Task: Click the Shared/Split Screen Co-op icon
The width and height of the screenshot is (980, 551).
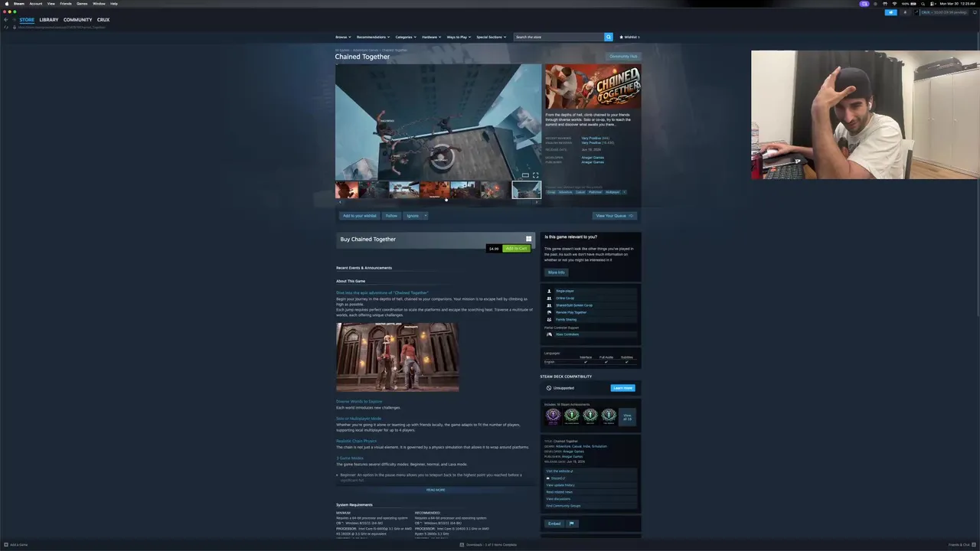Action: click(549, 305)
